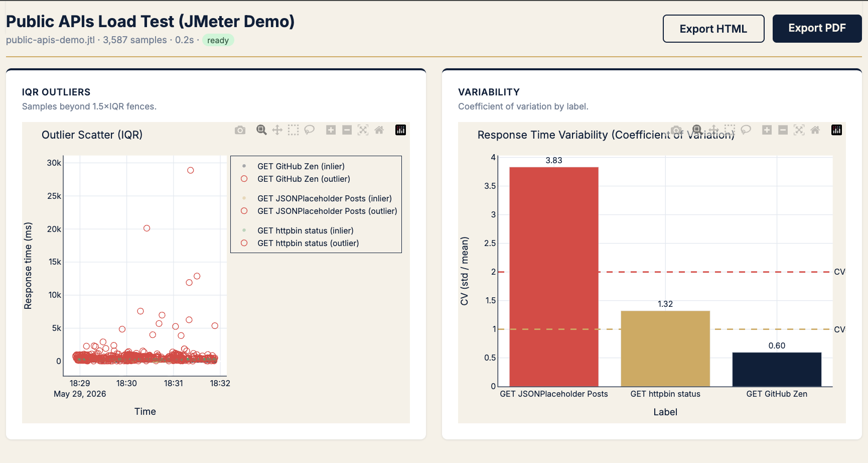The image size is (868, 463).
Task: Click the '3.83' bar value label
Action: (554, 160)
